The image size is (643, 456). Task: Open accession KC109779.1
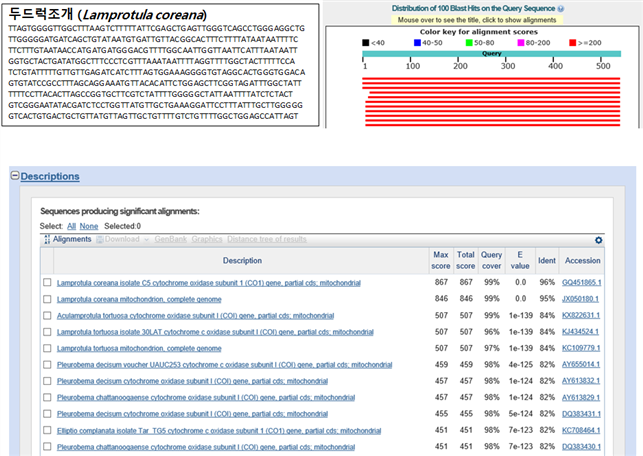coord(581,348)
